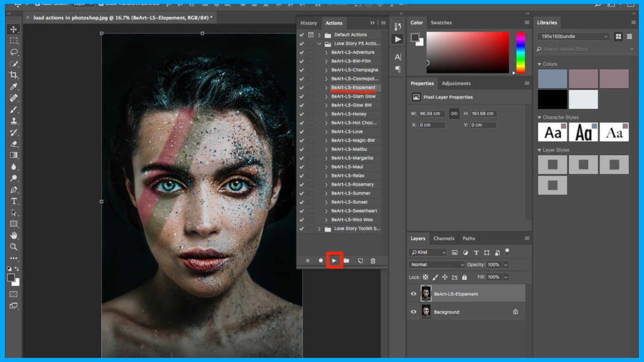The width and height of the screenshot is (644, 362).
Task: Open the Paragraph panel icon
Action: pos(398,69)
